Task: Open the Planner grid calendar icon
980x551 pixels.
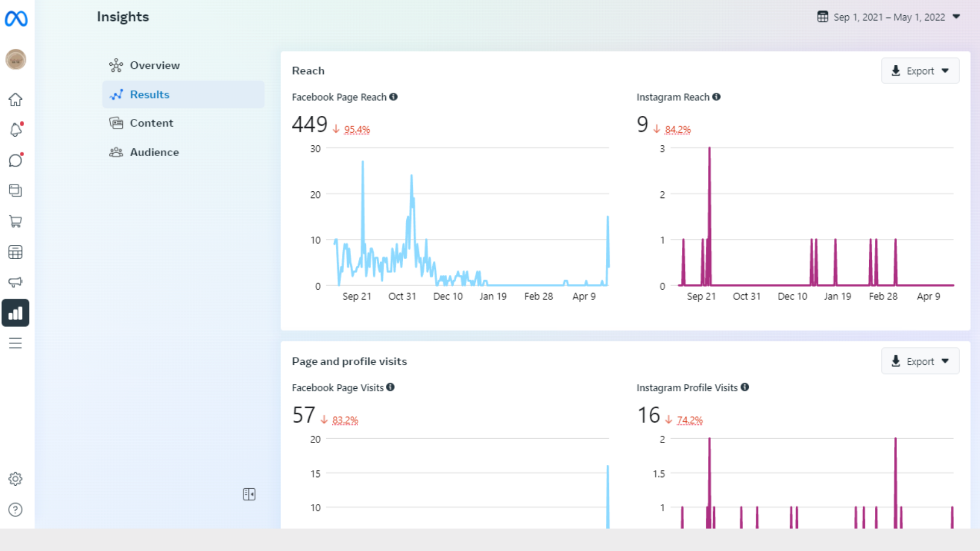Action: (x=15, y=252)
